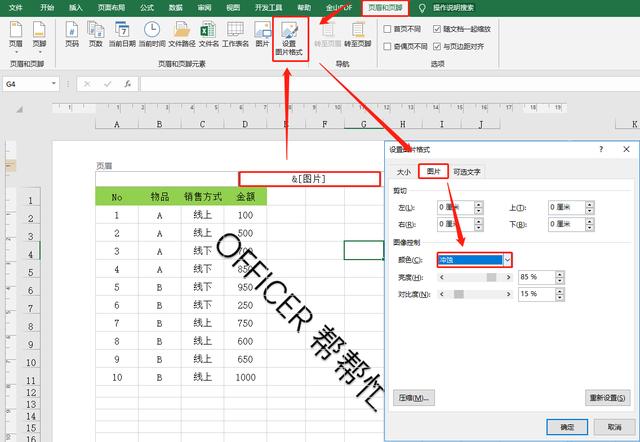Image resolution: width=640 pixels, height=442 pixels.
Task: Select the 图片 tab in dialog
Action: pyautogui.click(x=433, y=171)
